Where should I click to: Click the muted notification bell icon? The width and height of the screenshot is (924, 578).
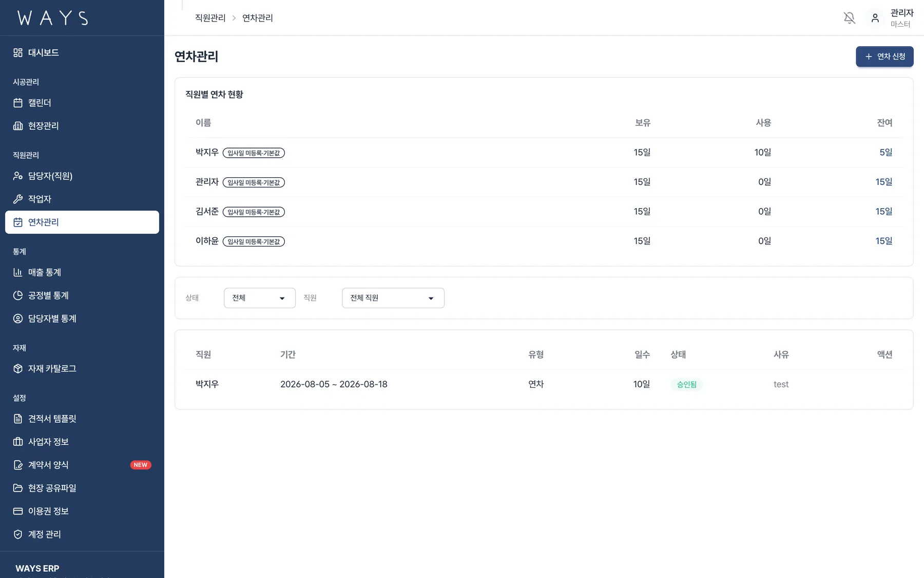(850, 18)
